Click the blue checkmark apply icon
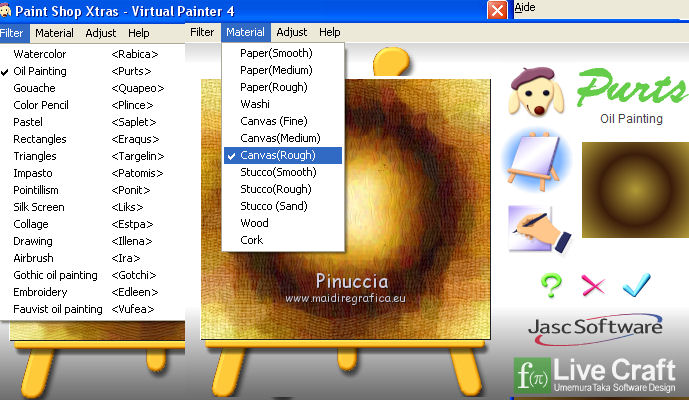The height and width of the screenshot is (400, 689). click(x=637, y=284)
